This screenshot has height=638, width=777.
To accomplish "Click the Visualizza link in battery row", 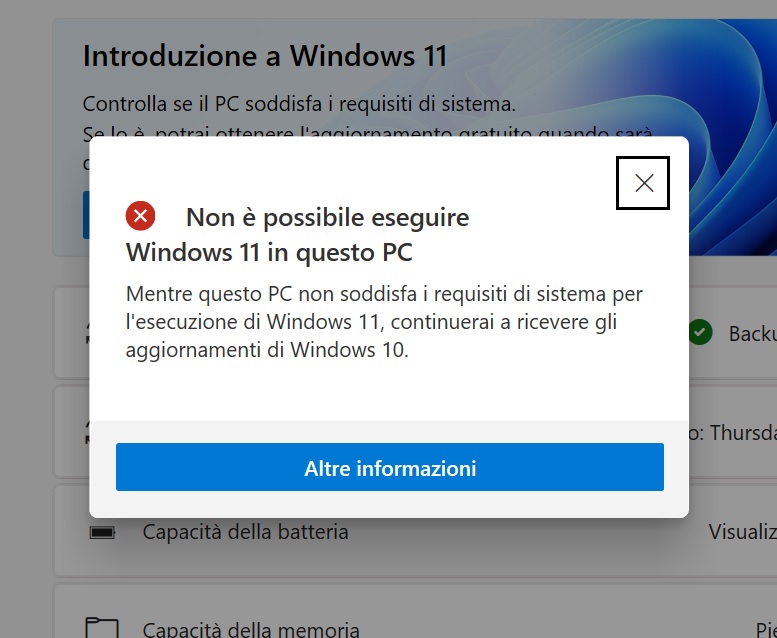I will pyautogui.click(x=742, y=532).
